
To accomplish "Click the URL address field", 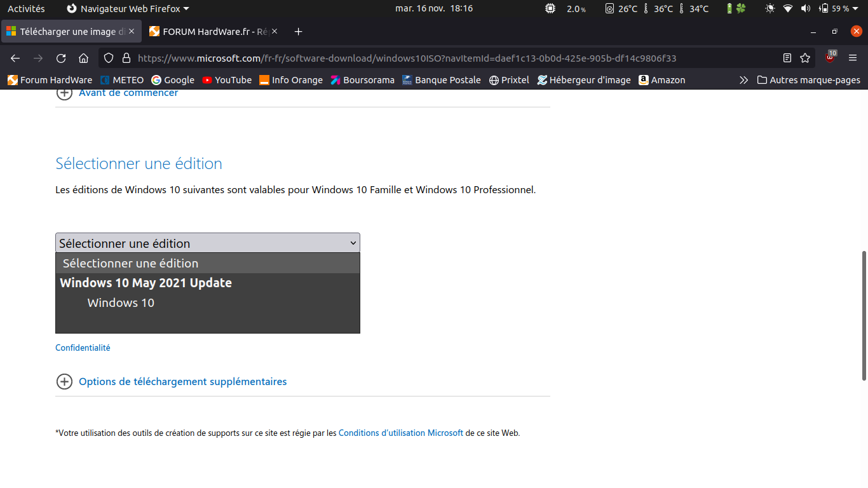I will point(407,58).
